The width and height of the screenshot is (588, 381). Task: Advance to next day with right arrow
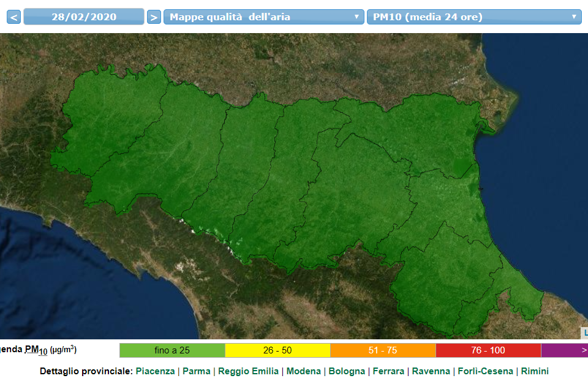pyautogui.click(x=154, y=17)
